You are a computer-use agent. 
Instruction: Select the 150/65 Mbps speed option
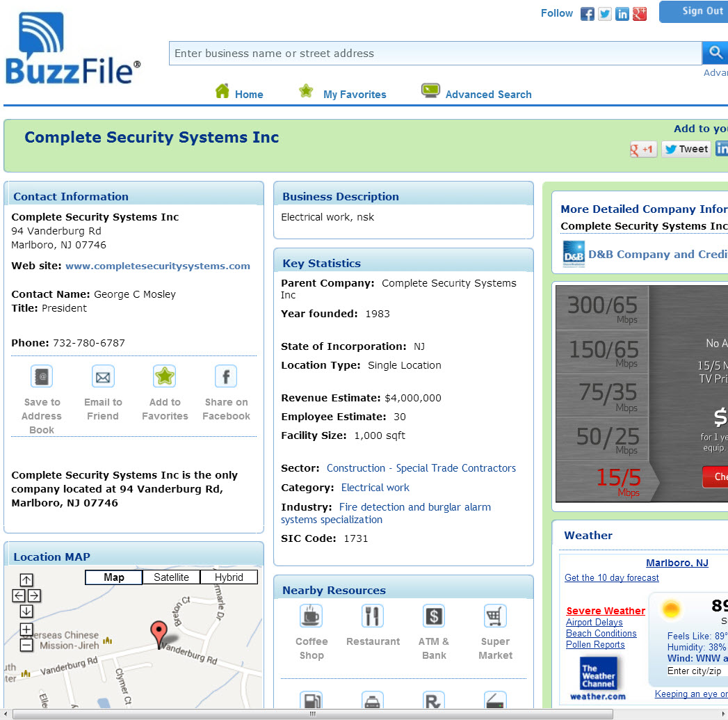602,351
